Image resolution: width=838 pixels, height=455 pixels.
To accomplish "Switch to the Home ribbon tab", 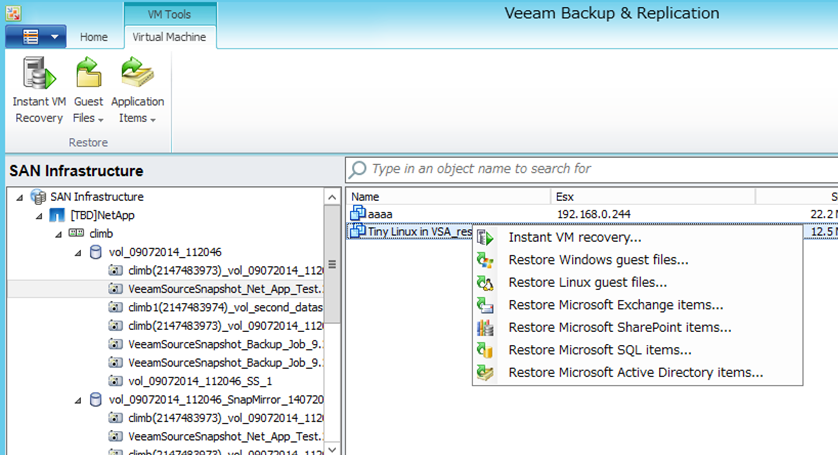I will coord(94,37).
